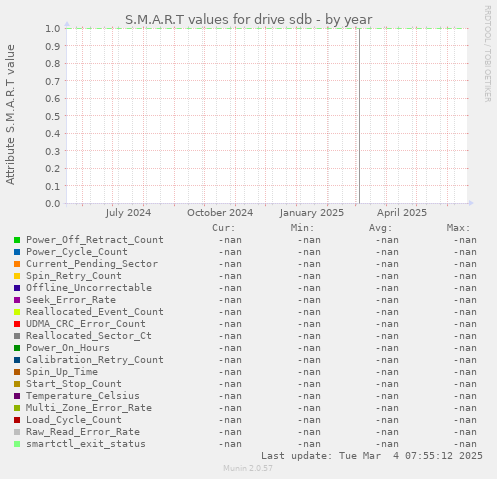
Task: Click the Last update timestamp text
Action: [372, 456]
